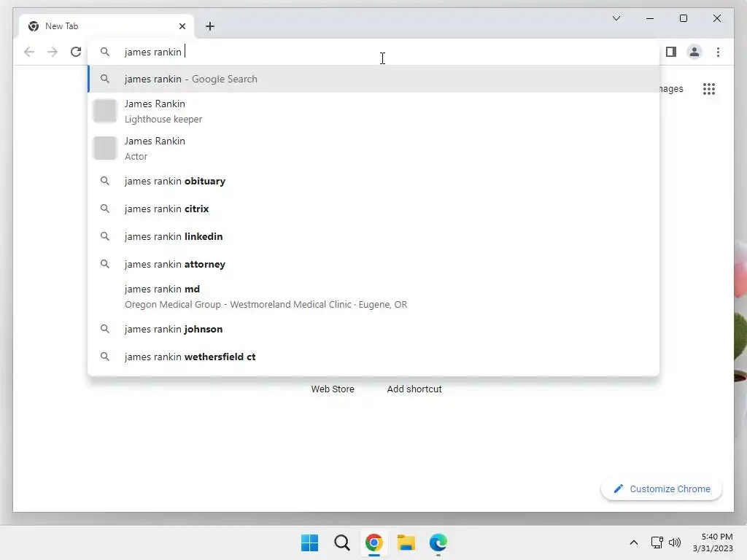Screen dimensions: 747x560
Task: Click Add shortcut
Action: pos(414,389)
